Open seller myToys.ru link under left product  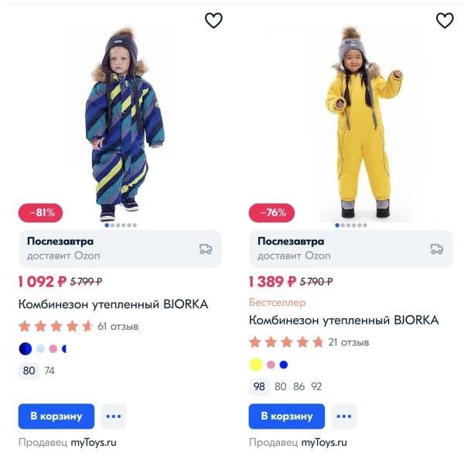(x=94, y=443)
